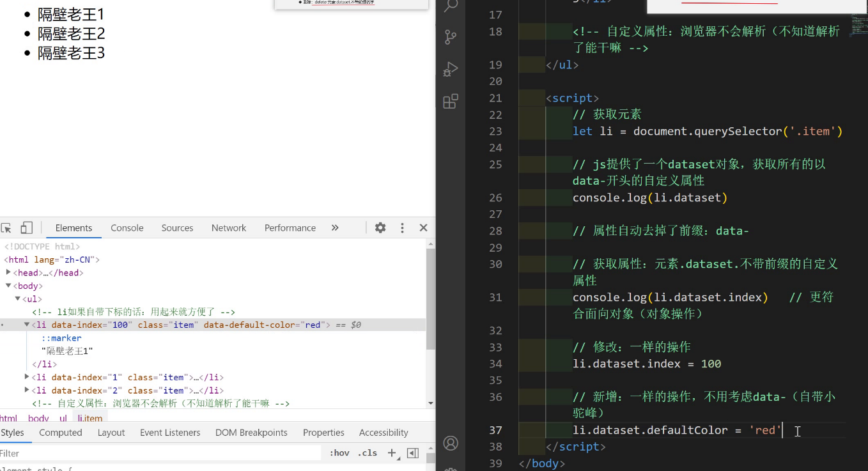
Task: Open the DOM Breakpoints subtab
Action: 251,433
